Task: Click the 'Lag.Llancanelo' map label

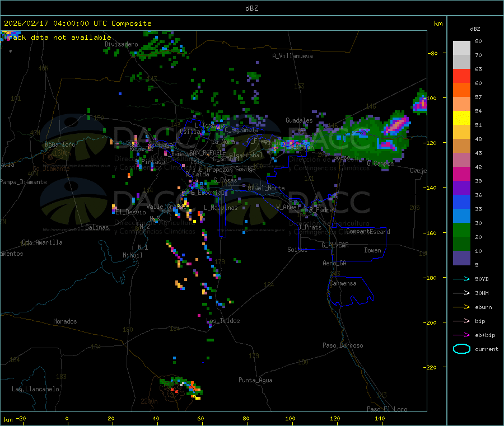Action: tap(35, 389)
